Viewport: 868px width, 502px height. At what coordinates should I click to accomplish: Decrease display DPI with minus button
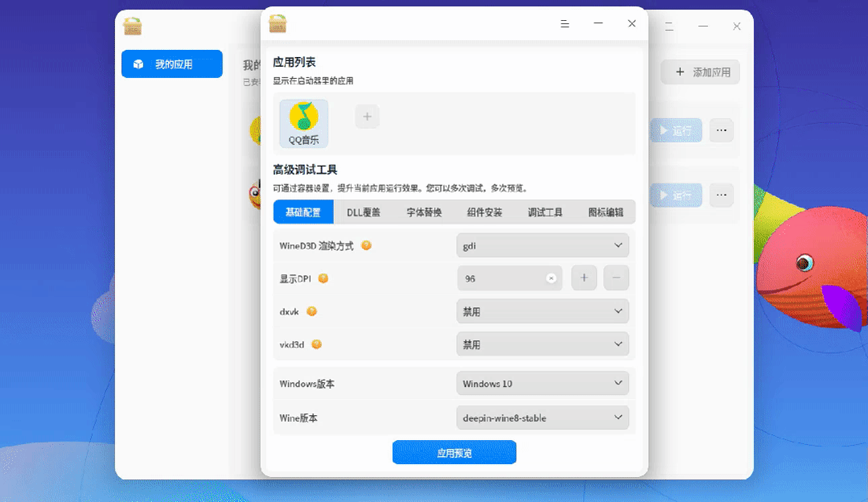click(616, 278)
